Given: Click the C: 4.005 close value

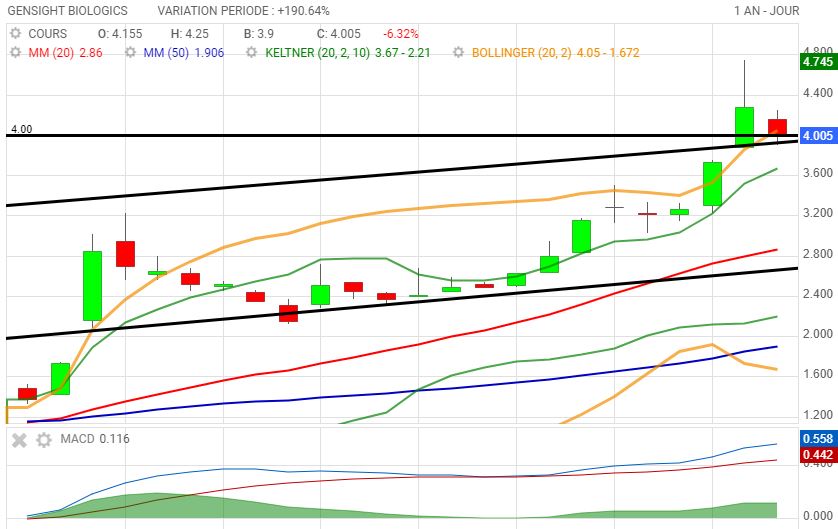Looking at the screenshot, I should (339, 34).
